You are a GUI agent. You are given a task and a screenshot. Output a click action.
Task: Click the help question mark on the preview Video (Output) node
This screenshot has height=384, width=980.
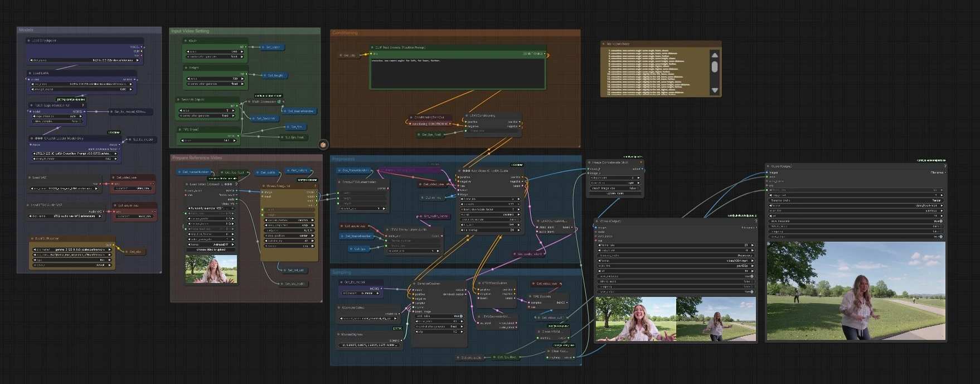(755, 221)
